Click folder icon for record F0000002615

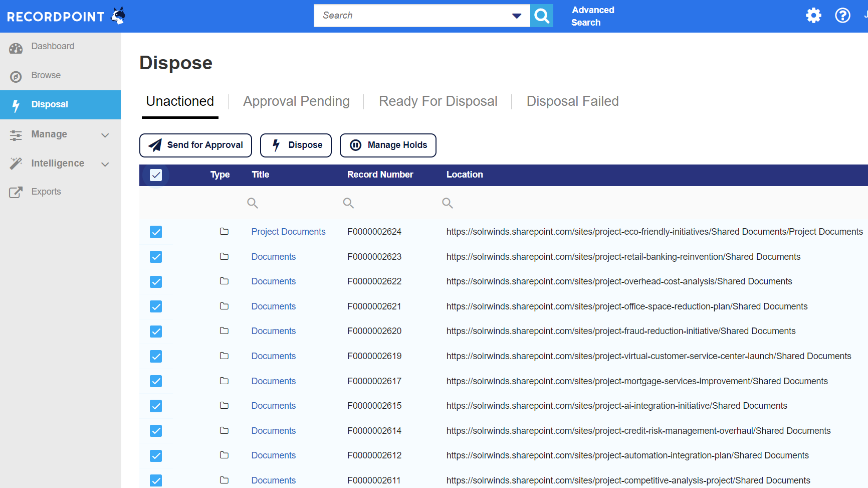(224, 405)
